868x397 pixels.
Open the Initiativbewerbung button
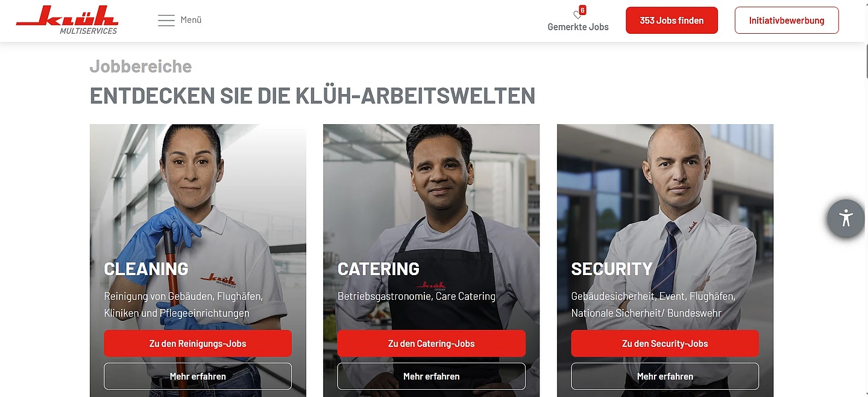(787, 21)
